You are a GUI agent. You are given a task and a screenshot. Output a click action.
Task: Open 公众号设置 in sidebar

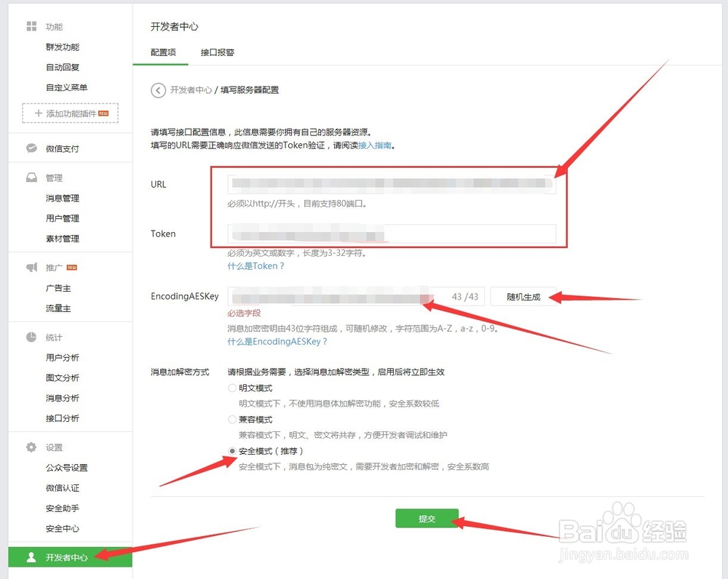[x=67, y=468]
